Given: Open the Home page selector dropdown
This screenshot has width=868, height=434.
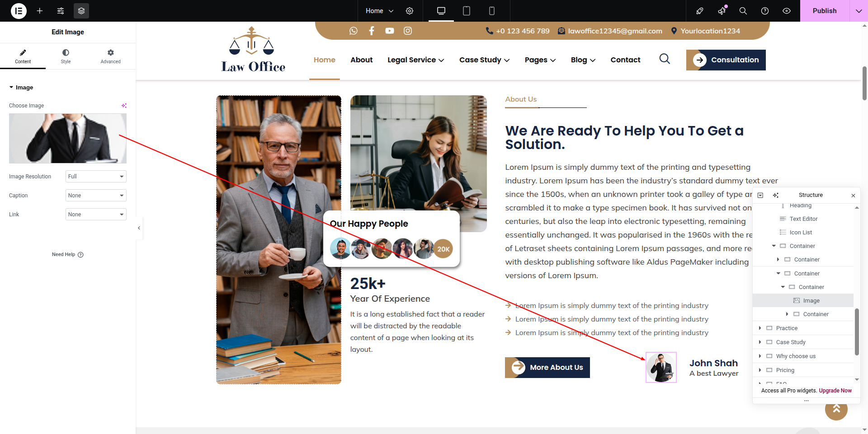Looking at the screenshot, I should 380,11.
